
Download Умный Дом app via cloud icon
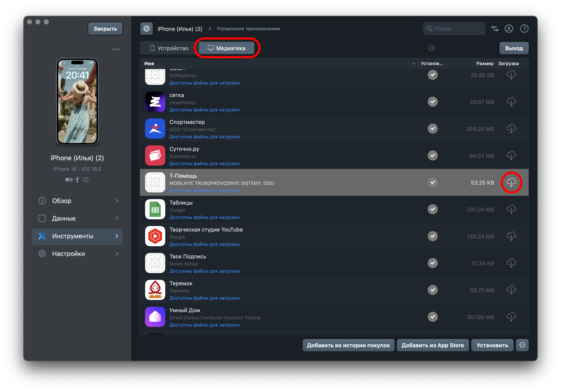(511, 317)
